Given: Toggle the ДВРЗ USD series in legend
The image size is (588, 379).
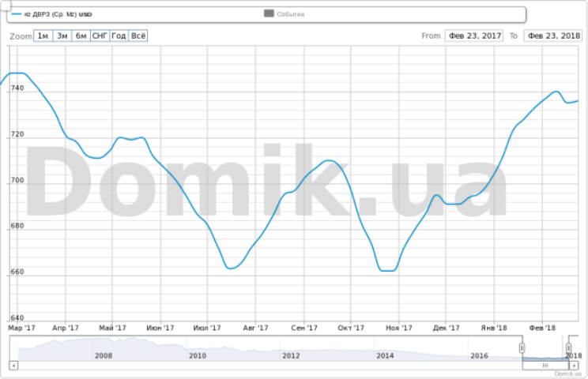Looking at the screenshot, I should click(51, 14).
